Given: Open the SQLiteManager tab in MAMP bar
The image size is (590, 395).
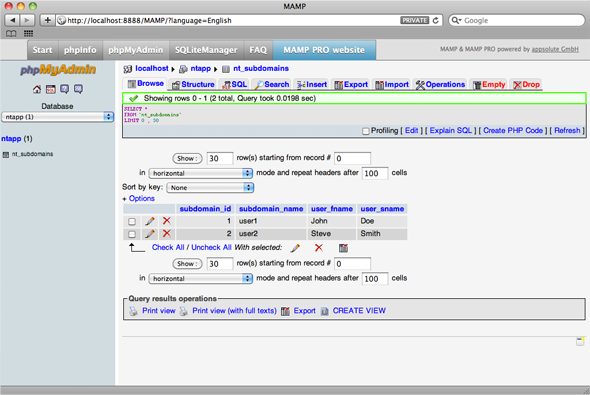Looking at the screenshot, I should tap(206, 50).
